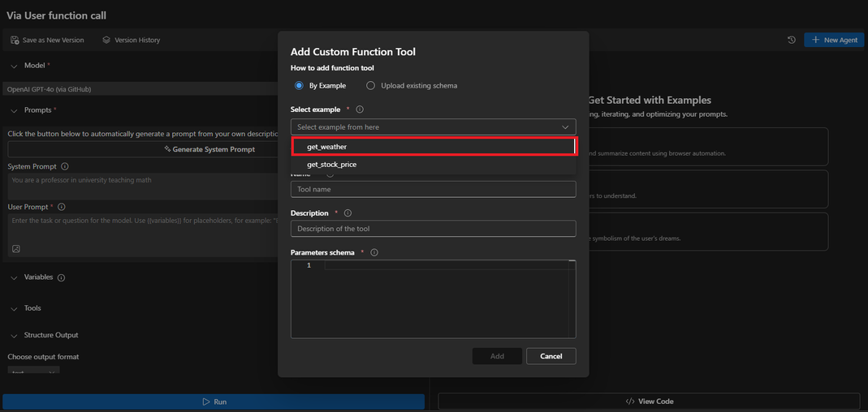Select the get_weather example option
The width and height of the screenshot is (868, 412).
434,147
